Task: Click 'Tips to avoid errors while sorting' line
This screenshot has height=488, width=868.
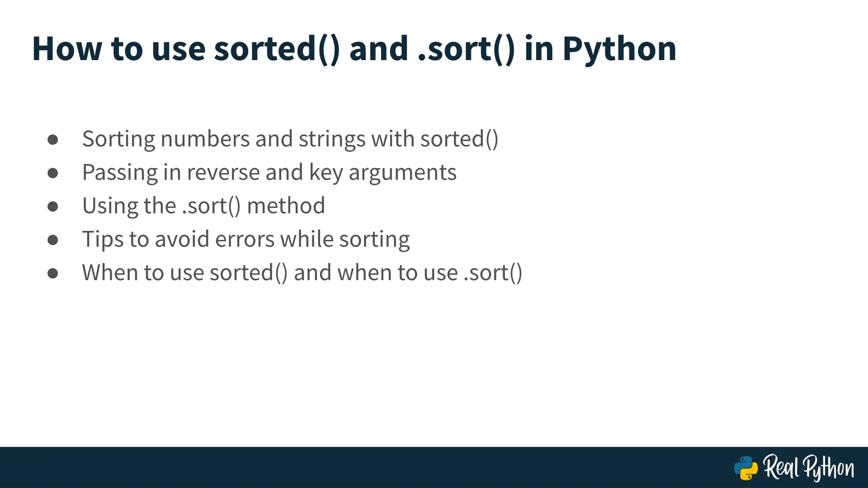Action: click(246, 239)
